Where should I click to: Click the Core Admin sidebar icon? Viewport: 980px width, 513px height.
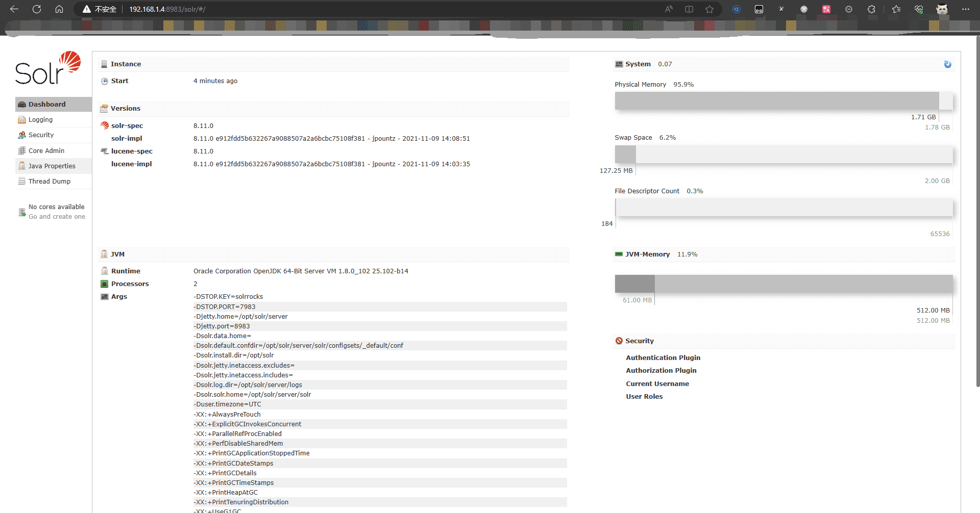(x=22, y=151)
